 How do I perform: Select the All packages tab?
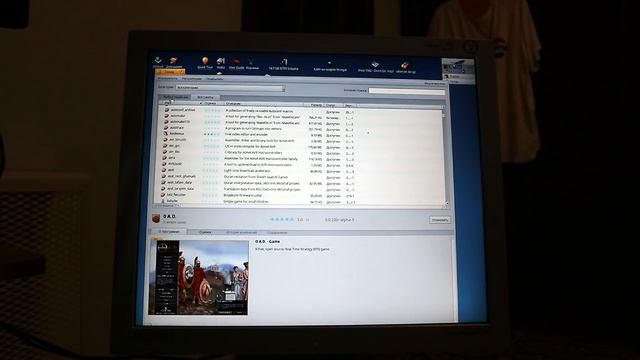[205, 98]
